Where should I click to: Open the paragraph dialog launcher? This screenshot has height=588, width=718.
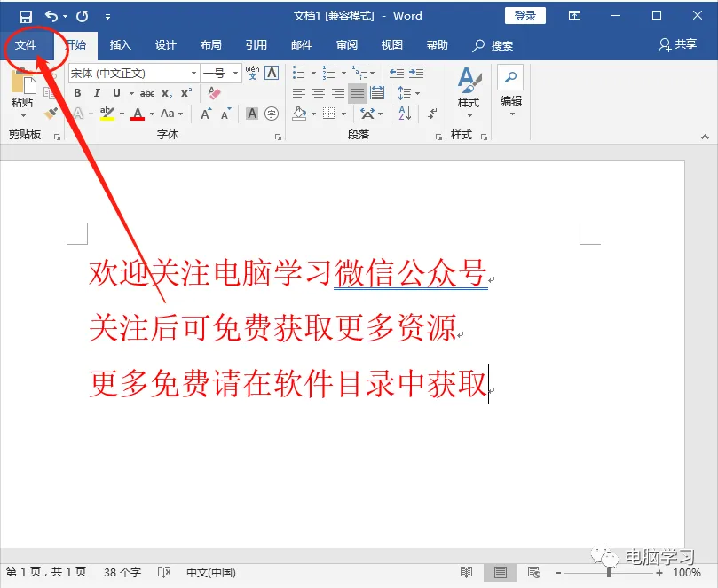click(x=438, y=137)
